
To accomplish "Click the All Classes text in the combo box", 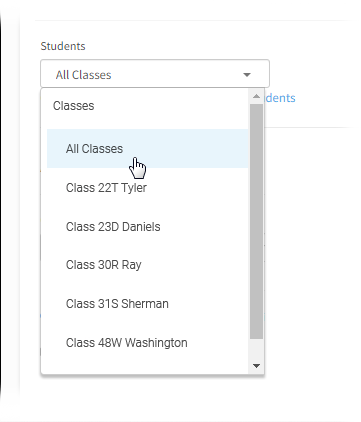I will [83, 75].
